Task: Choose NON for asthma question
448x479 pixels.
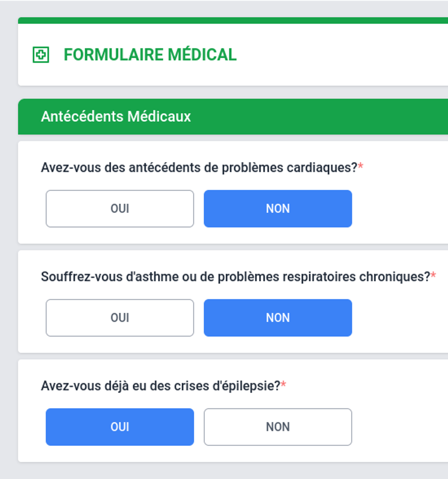Action: 277,318
